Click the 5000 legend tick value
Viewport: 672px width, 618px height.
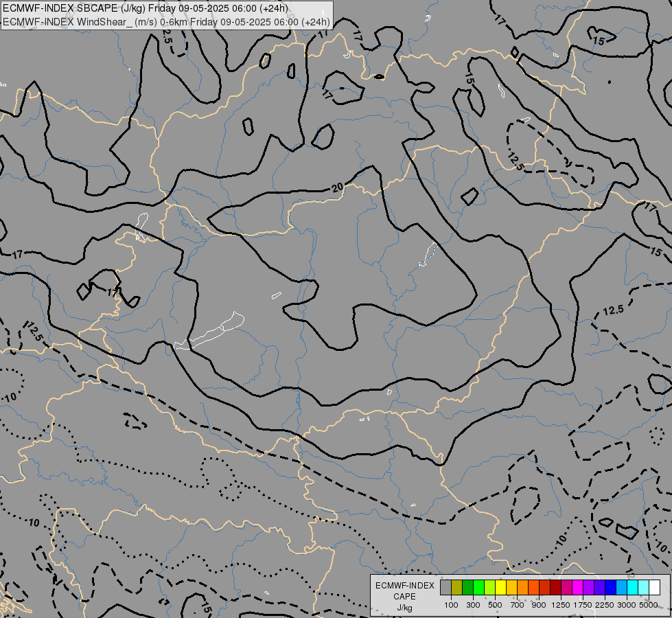pyautogui.click(x=649, y=605)
